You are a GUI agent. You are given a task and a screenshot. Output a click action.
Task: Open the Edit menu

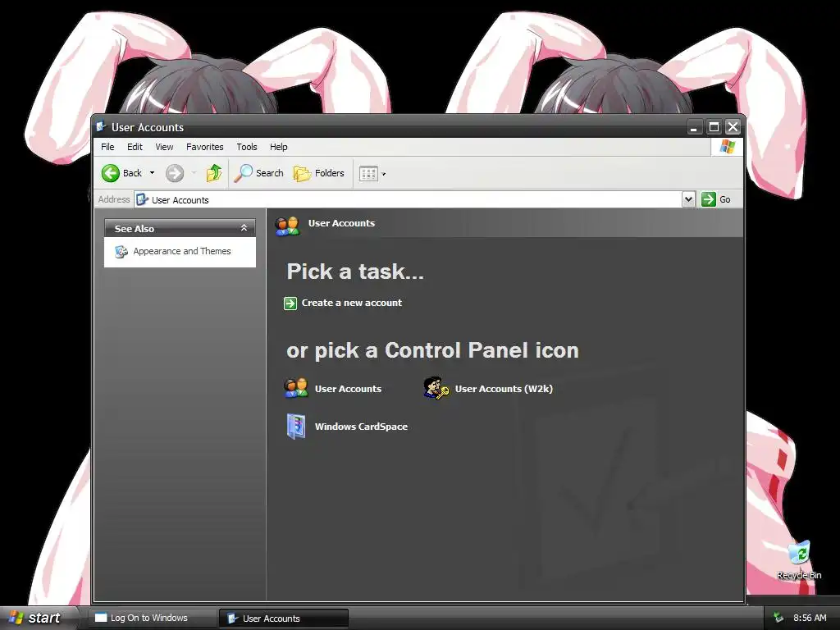tap(135, 147)
